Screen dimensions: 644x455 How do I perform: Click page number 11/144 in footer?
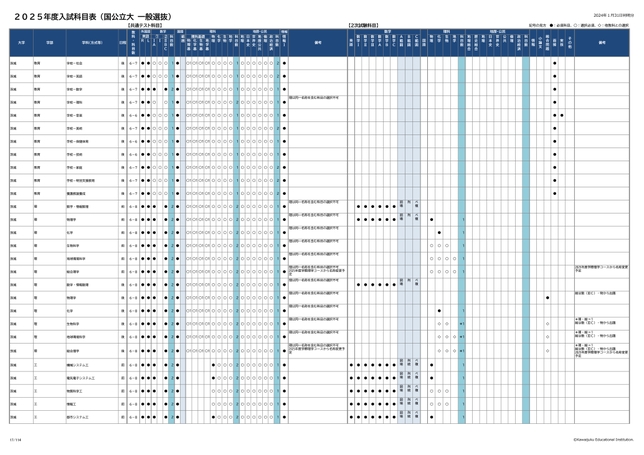(14, 439)
